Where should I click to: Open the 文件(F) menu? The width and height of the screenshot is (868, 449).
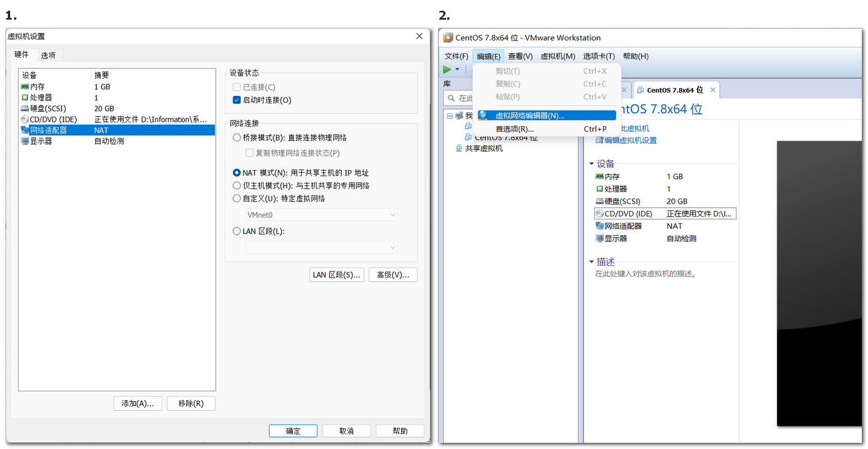[456, 56]
